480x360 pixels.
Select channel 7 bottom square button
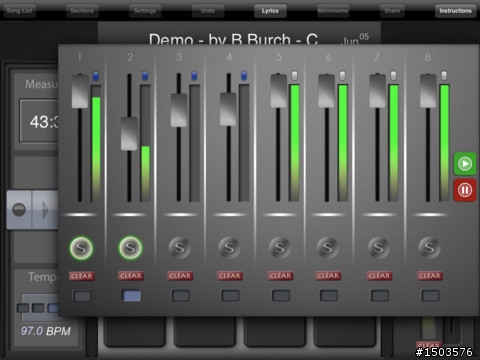pyautogui.click(x=380, y=296)
